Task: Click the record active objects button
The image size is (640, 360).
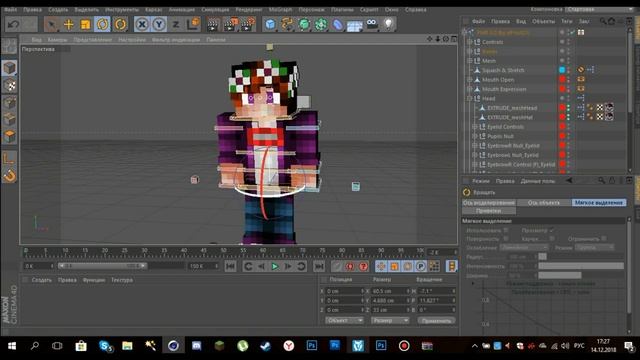Action: tap(337, 267)
